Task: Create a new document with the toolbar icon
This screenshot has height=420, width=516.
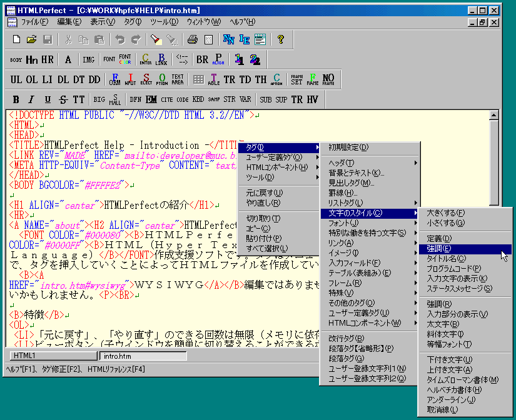Action: point(16,39)
